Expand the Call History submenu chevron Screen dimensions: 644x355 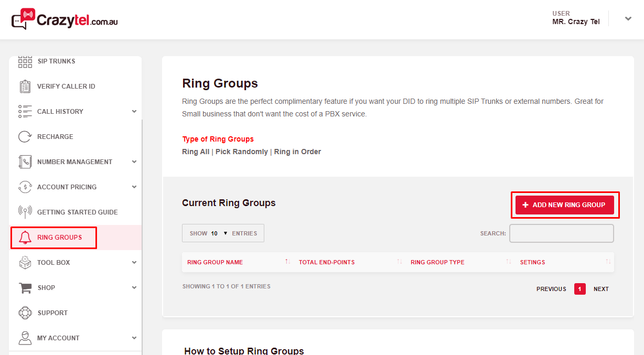point(134,112)
